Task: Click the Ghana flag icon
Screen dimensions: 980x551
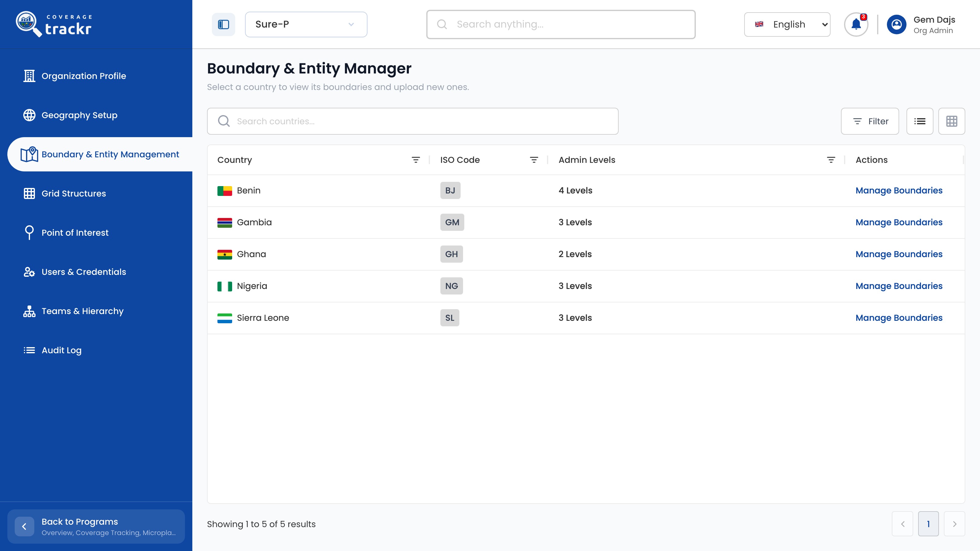Action: (x=224, y=254)
